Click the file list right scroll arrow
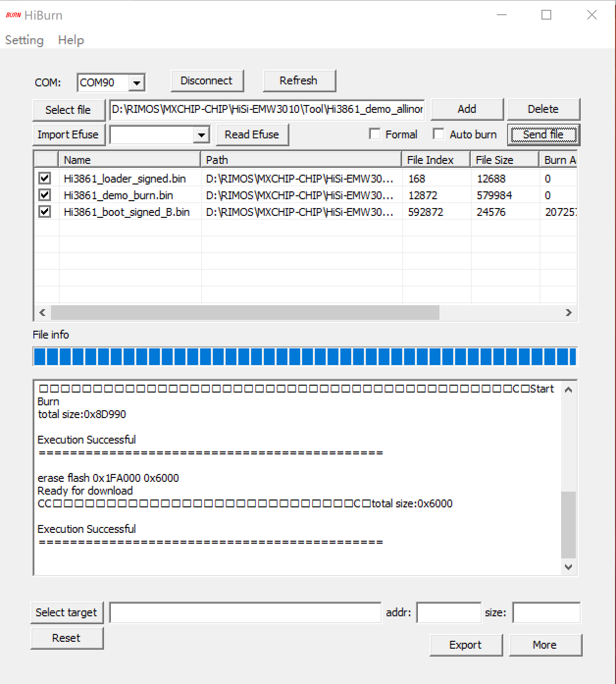 (x=568, y=313)
